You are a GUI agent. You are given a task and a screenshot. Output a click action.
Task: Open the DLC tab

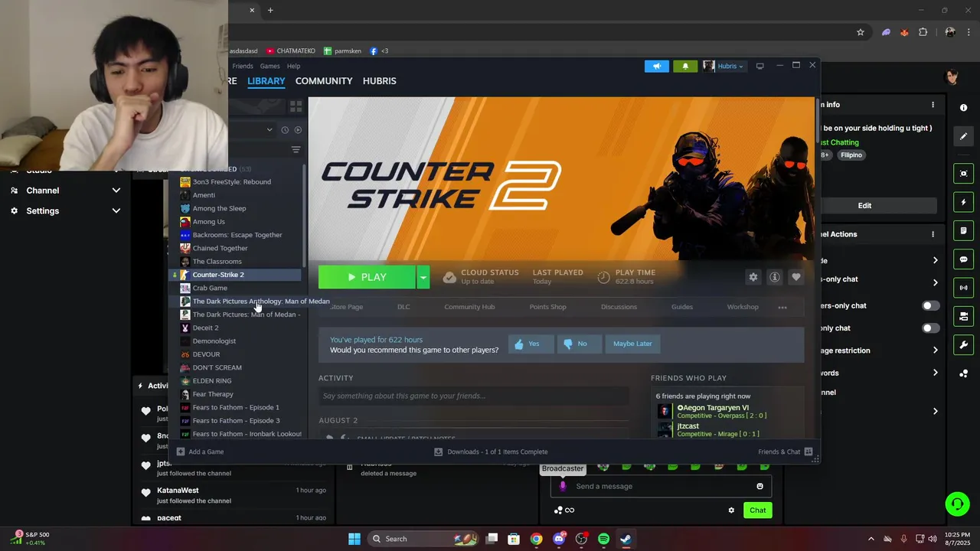(403, 307)
